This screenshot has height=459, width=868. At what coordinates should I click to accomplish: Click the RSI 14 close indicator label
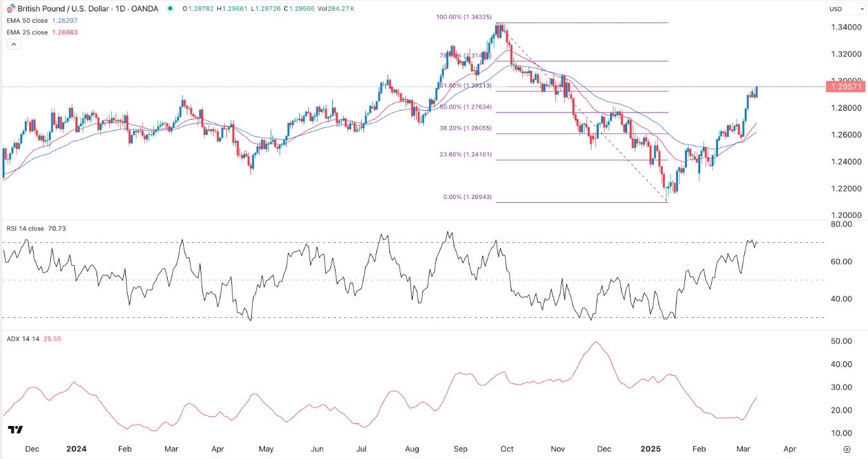click(27, 230)
